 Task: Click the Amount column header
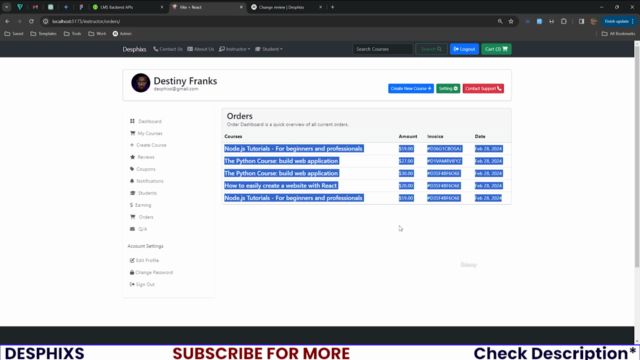pyautogui.click(x=408, y=136)
